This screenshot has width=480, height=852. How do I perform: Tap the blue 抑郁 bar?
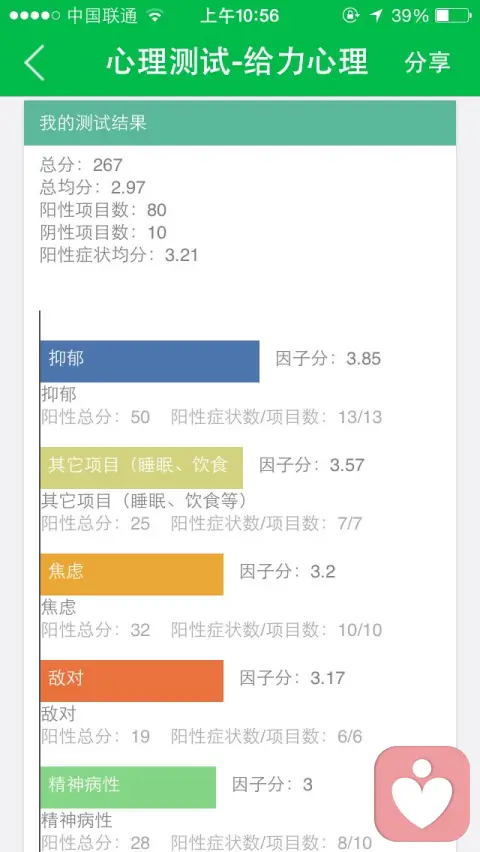[x=149, y=361]
